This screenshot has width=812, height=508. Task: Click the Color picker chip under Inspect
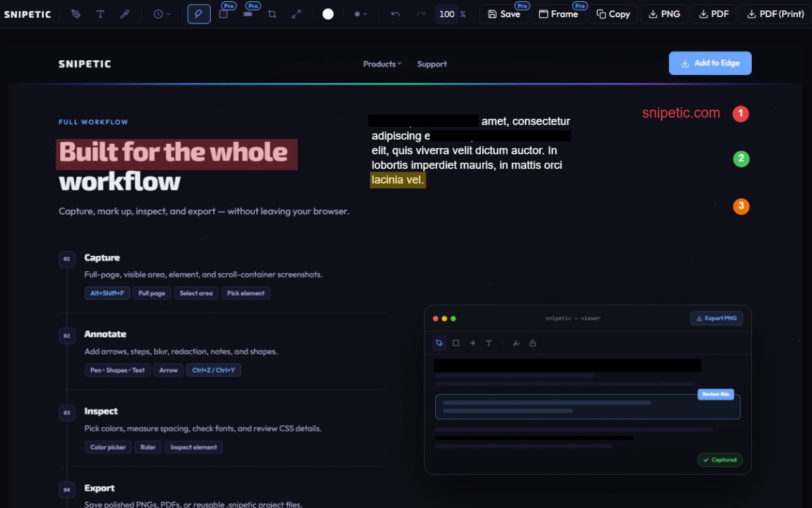tap(108, 447)
